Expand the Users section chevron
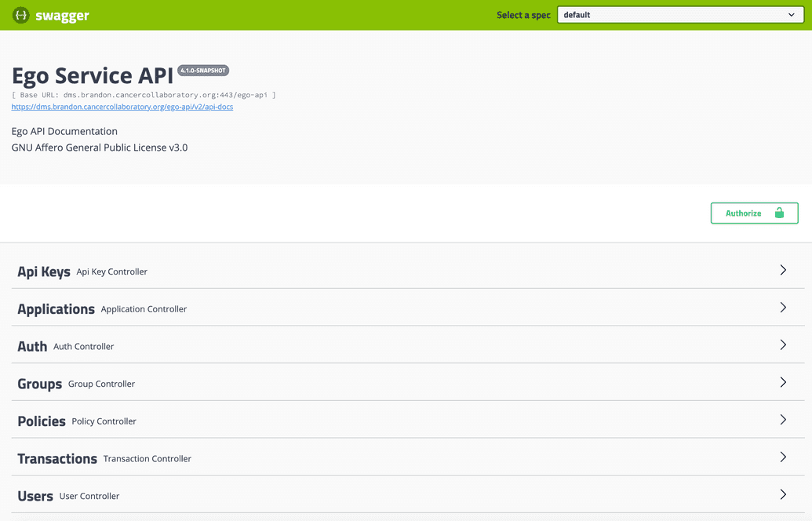Screen dimensions: 812x521 [x=783, y=494]
